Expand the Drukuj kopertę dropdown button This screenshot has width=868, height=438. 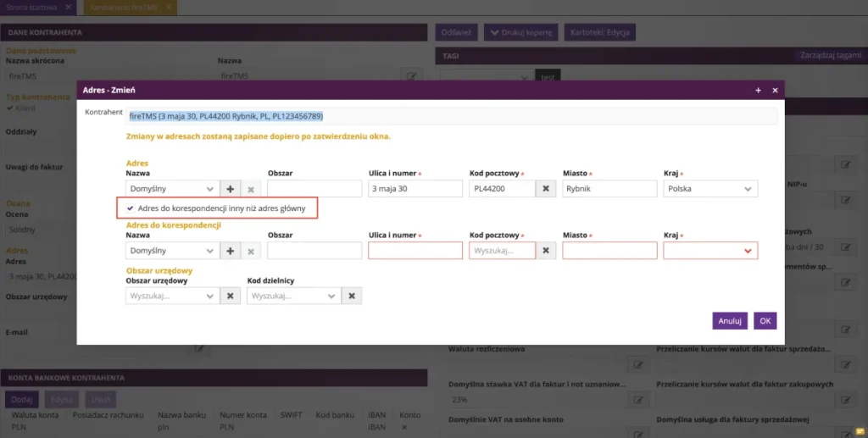click(x=521, y=33)
